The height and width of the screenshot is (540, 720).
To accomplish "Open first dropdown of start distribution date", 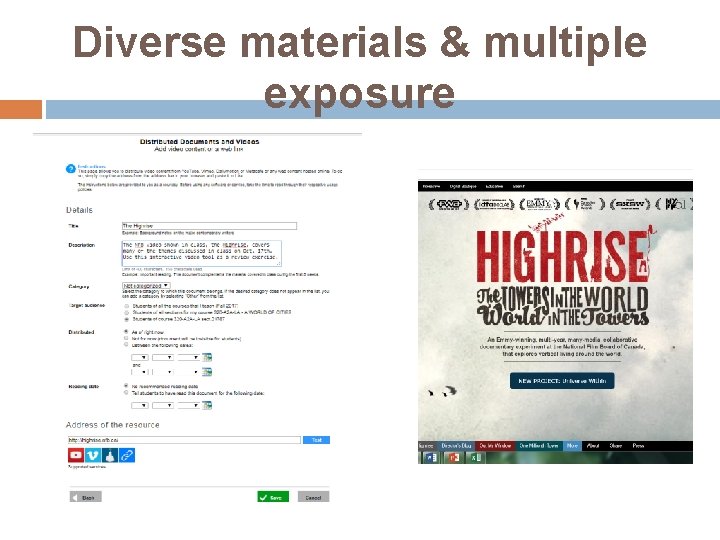I will [x=140, y=357].
